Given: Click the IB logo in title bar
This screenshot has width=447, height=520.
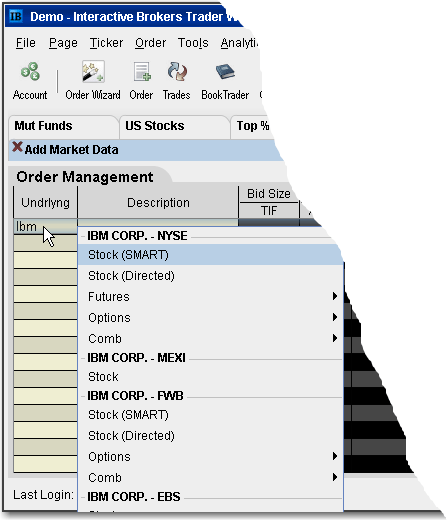Looking at the screenshot, I should 15,16.
